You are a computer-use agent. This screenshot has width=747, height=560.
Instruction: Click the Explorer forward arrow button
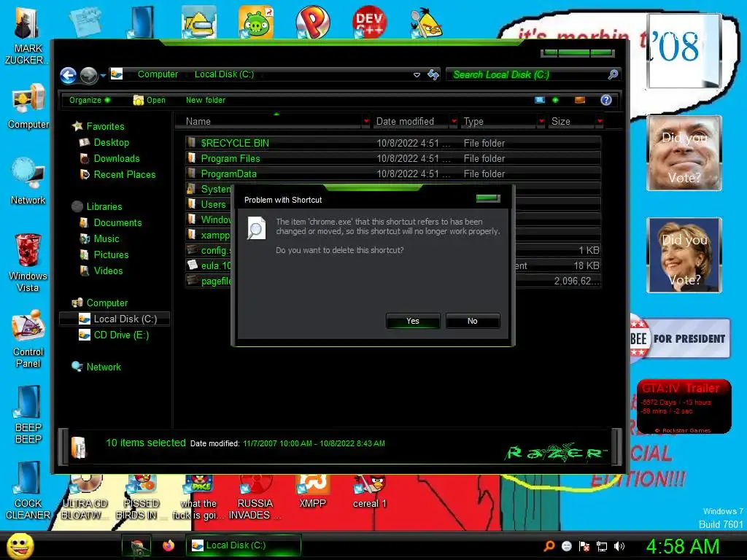coord(88,75)
